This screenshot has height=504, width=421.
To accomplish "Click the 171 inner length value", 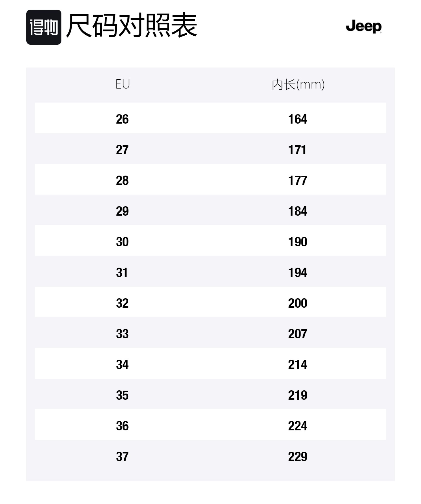I will (297, 150).
